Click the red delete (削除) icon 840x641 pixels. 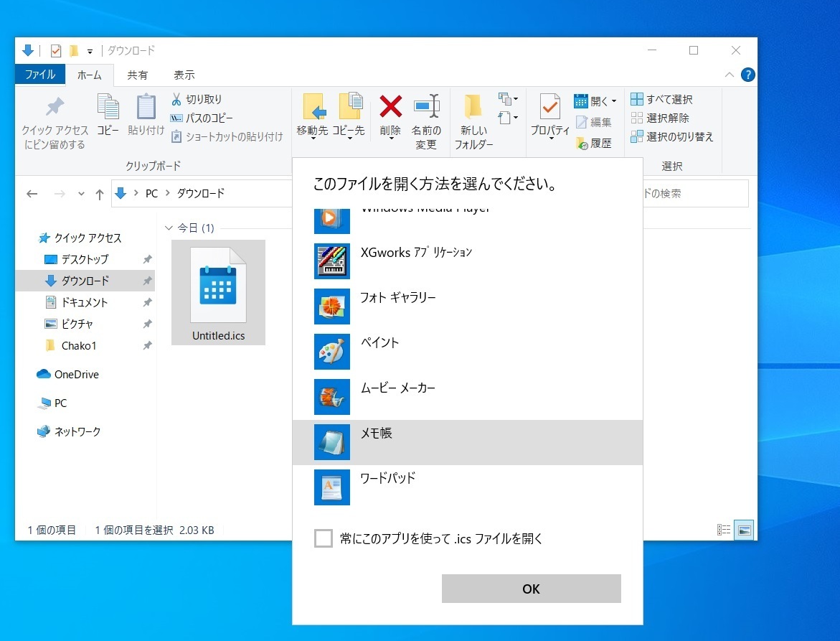click(x=390, y=107)
